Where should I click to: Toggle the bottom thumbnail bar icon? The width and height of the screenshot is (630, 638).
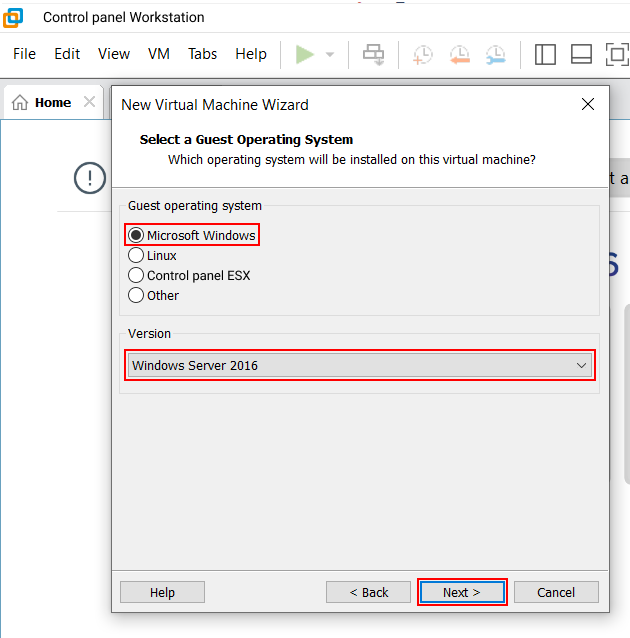581,54
